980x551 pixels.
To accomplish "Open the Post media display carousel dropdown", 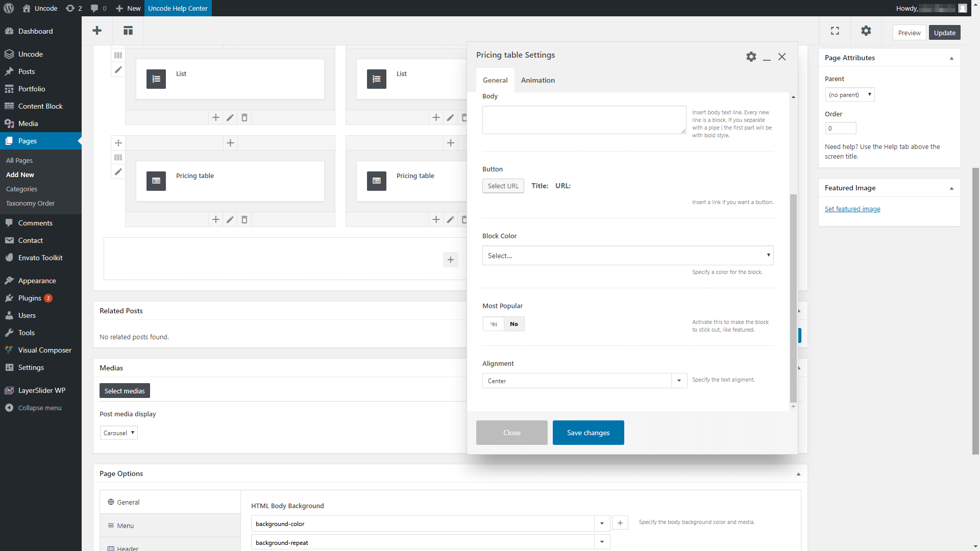I will [118, 433].
